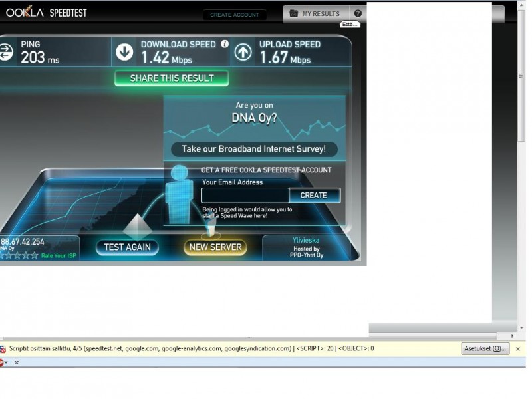Open the My Results tab
This screenshot has height=399, width=532.
coord(315,13)
